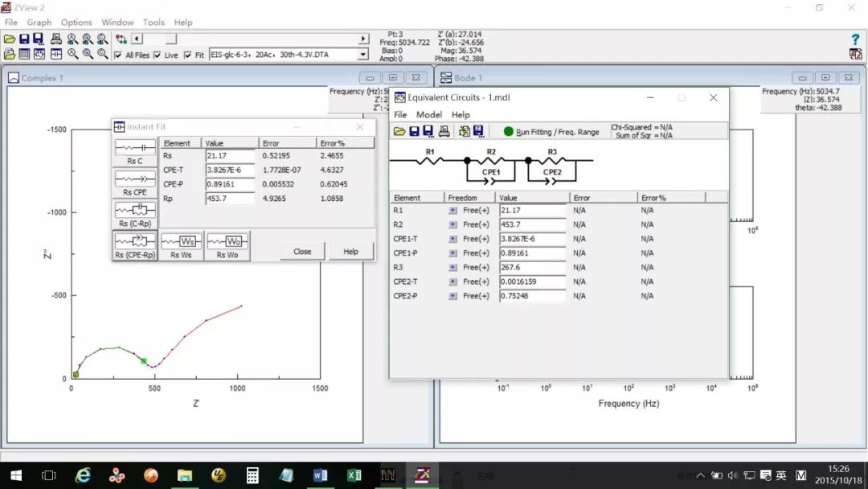The image size is (868, 489).
Task: Open a data file from main toolbar
Action: coord(10,39)
